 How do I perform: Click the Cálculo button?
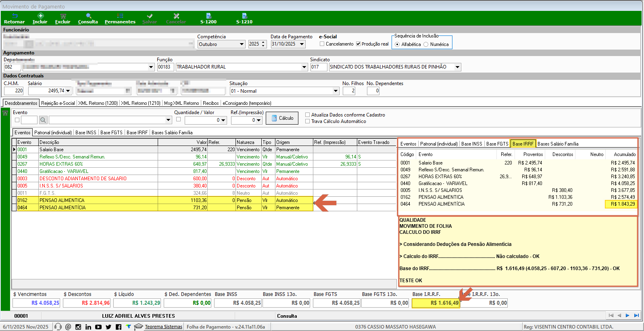282,118
